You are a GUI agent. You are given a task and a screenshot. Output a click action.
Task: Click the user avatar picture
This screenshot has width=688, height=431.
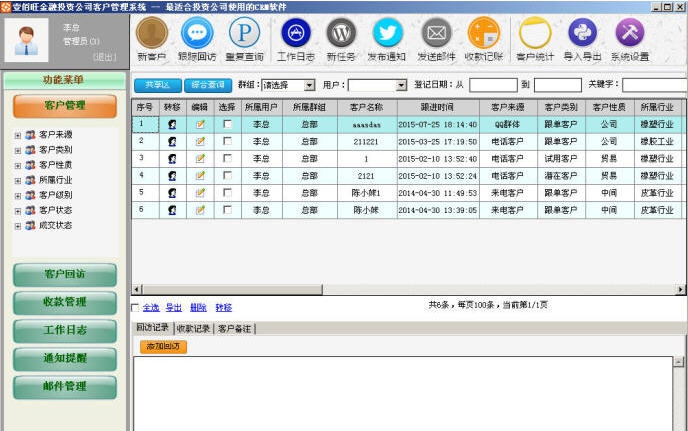26,40
